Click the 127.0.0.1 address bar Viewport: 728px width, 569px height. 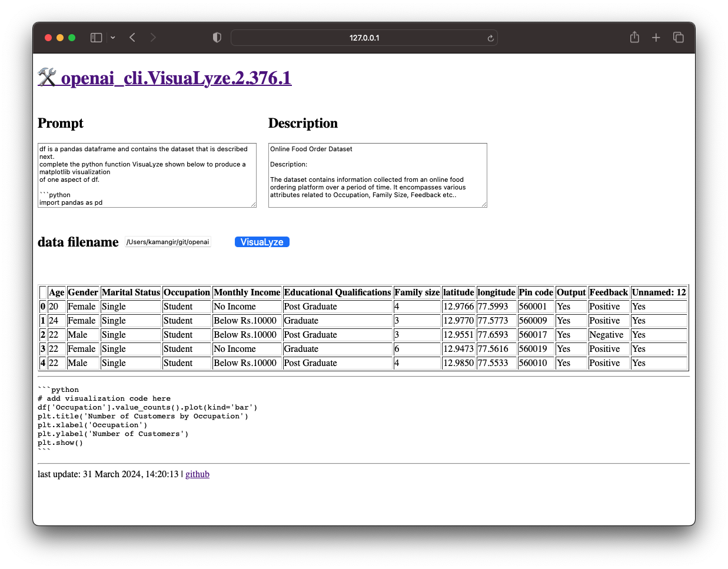point(364,38)
